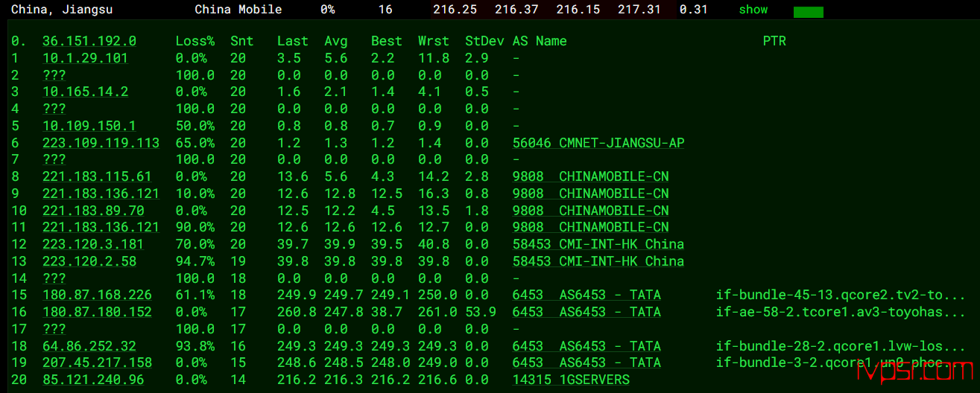Click hop 10 IP 221.183.89.70
Image resolution: width=980 pixels, height=393 pixels.
(93, 211)
